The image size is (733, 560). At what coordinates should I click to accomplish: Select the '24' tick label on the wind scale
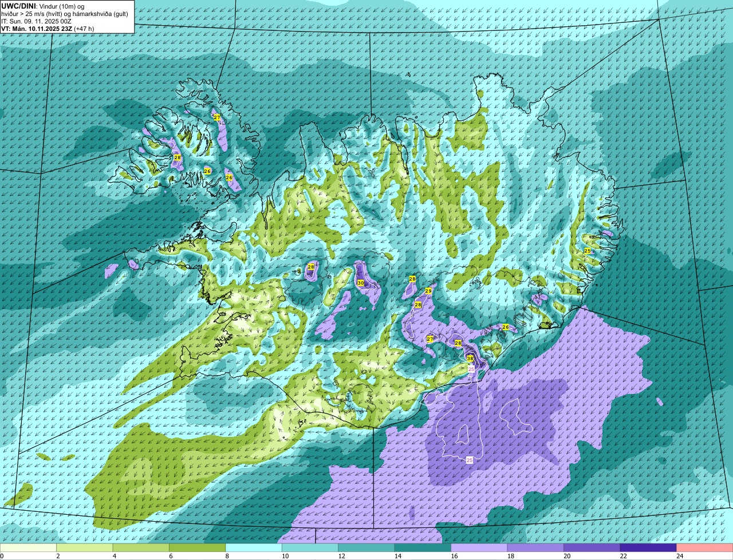pos(680,556)
